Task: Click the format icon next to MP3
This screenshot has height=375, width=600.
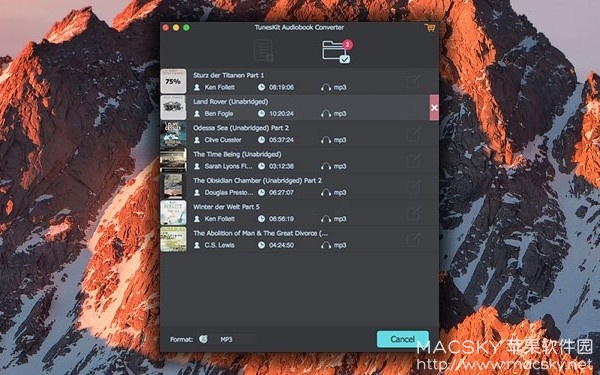Action: (203, 339)
